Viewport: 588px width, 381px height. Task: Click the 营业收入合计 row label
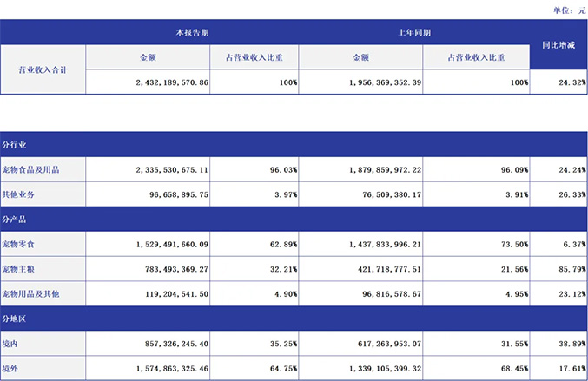[43, 69]
